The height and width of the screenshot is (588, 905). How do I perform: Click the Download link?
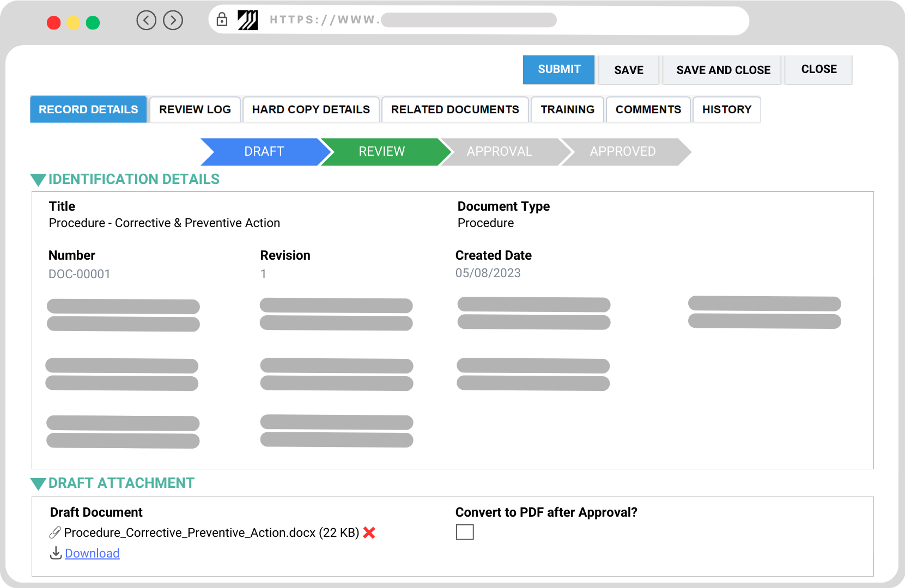click(92, 553)
